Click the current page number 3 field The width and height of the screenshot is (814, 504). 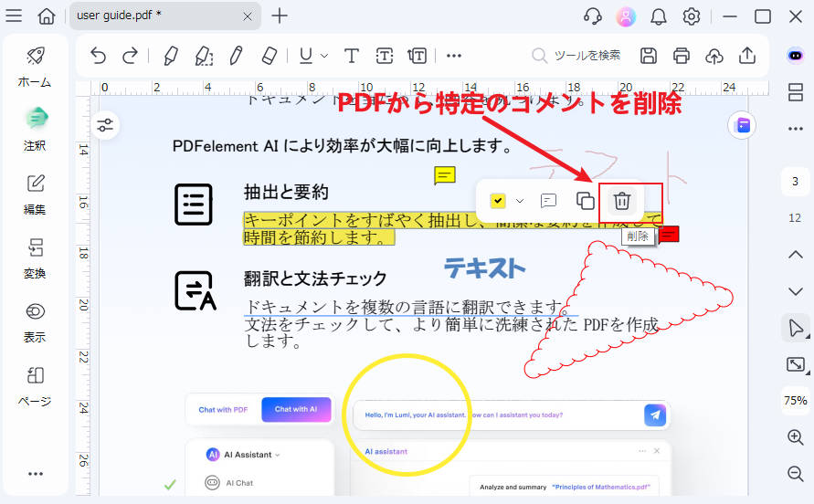[x=796, y=182]
